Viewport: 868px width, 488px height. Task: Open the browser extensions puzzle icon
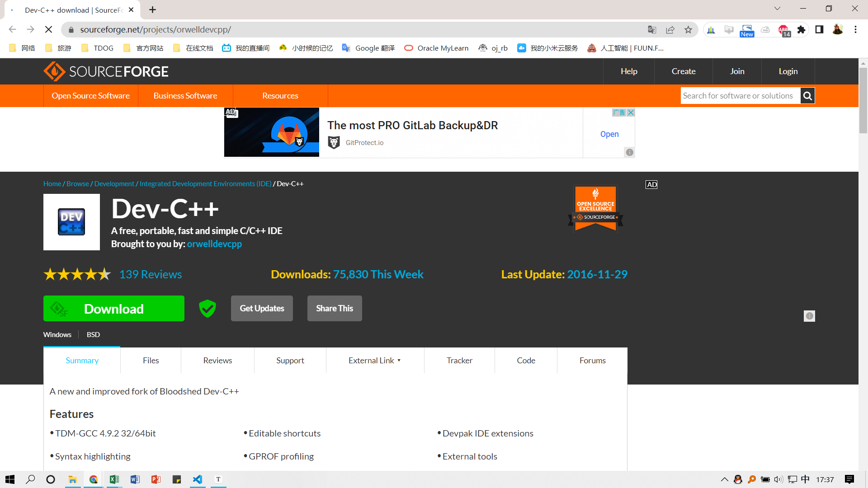coord(802,30)
